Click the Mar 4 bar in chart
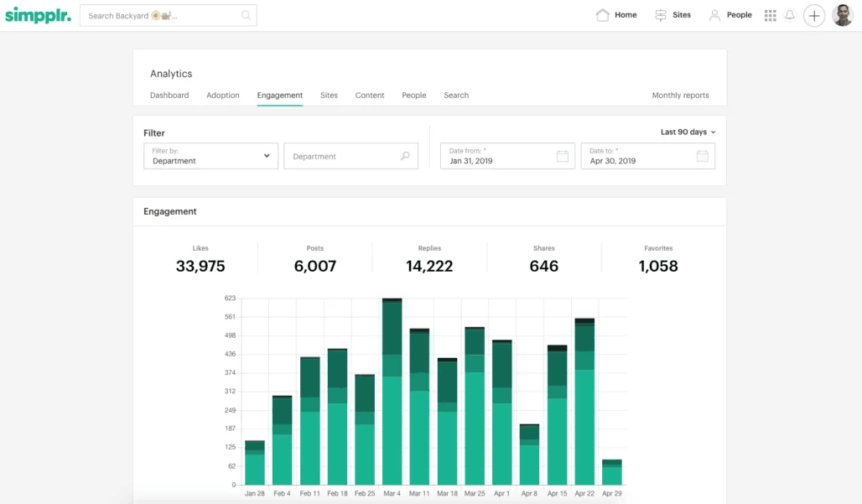This screenshot has height=504, width=862. [x=392, y=392]
